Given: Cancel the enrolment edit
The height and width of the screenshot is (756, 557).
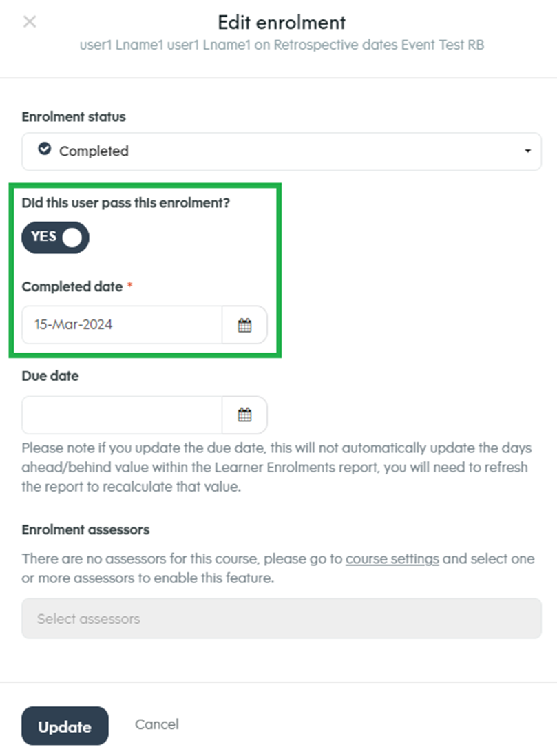Looking at the screenshot, I should [x=156, y=724].
